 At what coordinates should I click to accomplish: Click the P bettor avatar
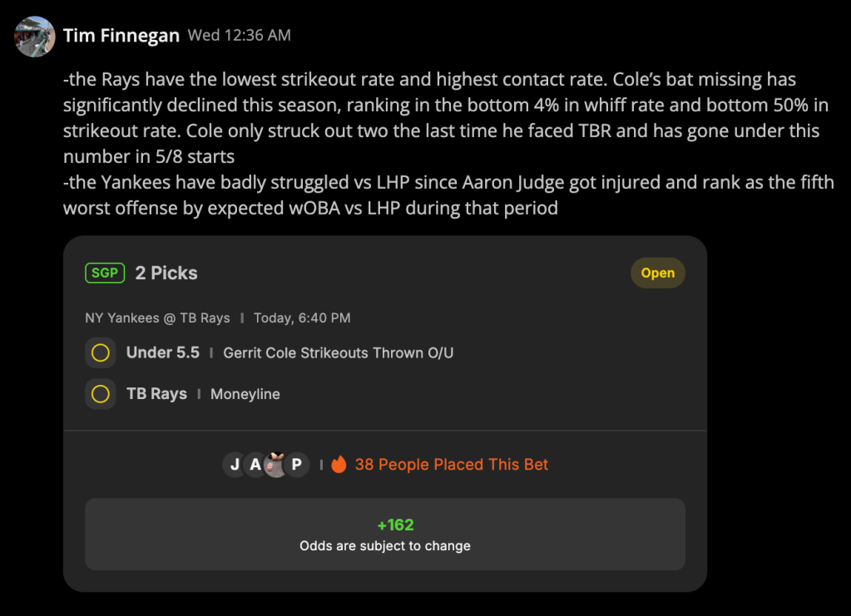tap(297, 465)
